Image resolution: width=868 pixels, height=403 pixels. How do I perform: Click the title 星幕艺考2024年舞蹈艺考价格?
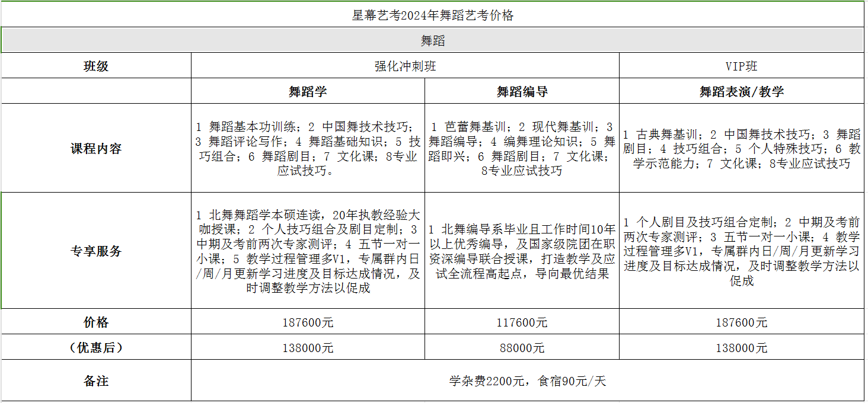pyautogui.click(x=432, y=14)
